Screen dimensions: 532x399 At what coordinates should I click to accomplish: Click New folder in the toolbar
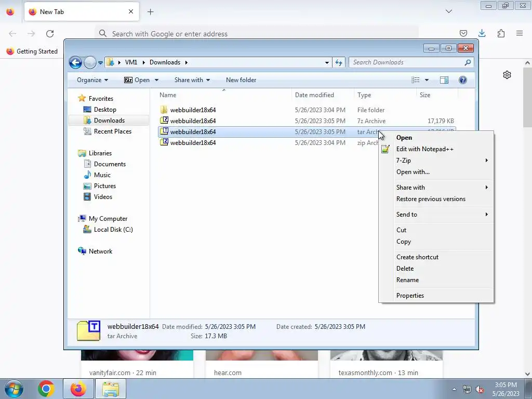(x=241, y=80)
